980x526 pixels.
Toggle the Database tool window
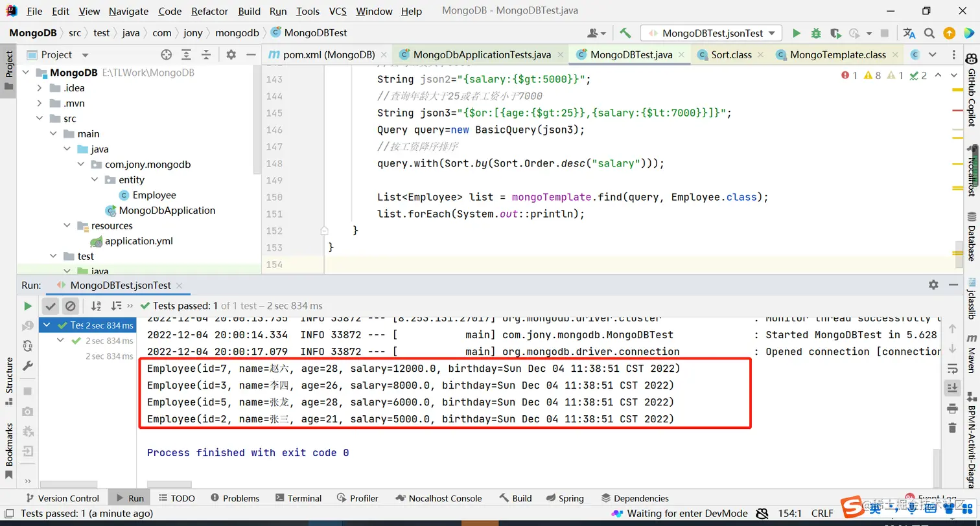point(972,237)
